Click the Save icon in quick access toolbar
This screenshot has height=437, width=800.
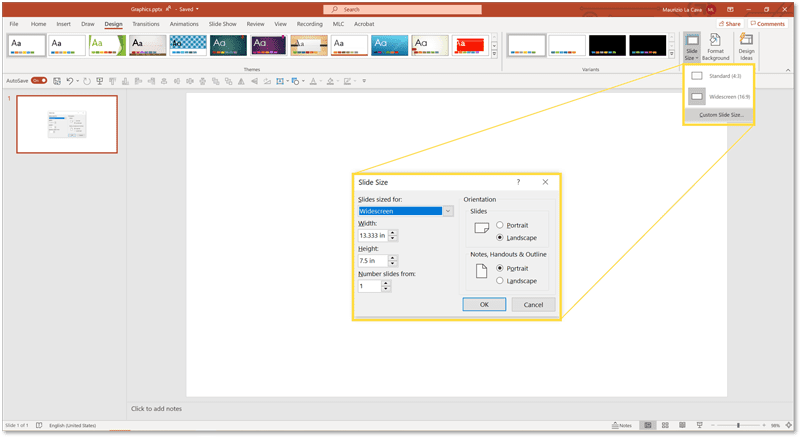coord(57,81)
